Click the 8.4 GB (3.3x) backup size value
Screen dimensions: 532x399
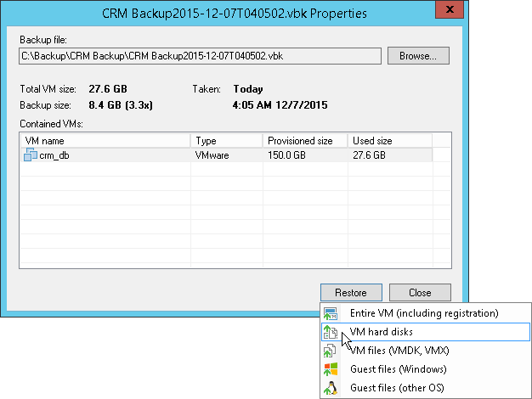(x=121, y=105)
